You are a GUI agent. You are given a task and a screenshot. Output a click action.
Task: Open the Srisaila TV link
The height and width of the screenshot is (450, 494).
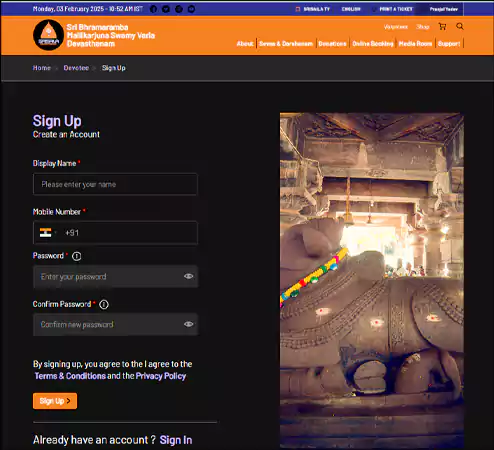[313, 9]
